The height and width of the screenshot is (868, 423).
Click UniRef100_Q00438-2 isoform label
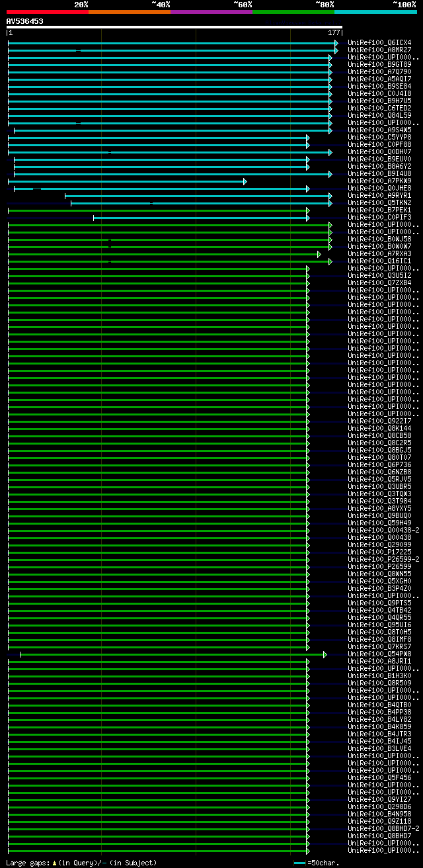[383, 530]
